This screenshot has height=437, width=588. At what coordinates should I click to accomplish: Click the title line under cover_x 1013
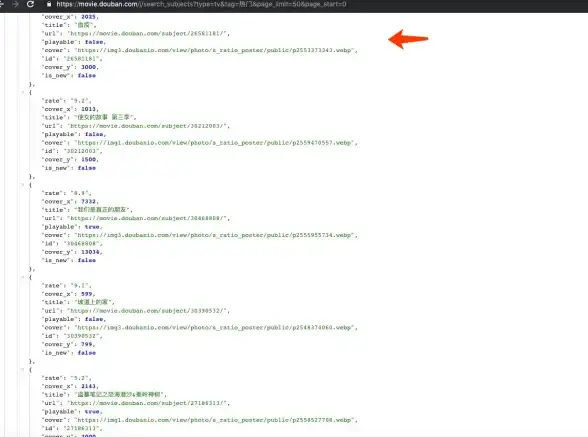coord(89,117)
